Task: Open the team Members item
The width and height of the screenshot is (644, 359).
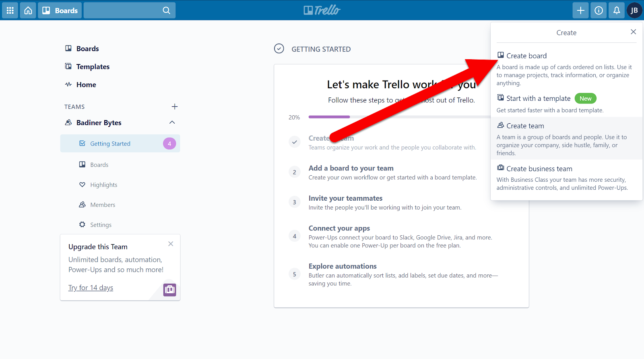Action: click(103, 205)
